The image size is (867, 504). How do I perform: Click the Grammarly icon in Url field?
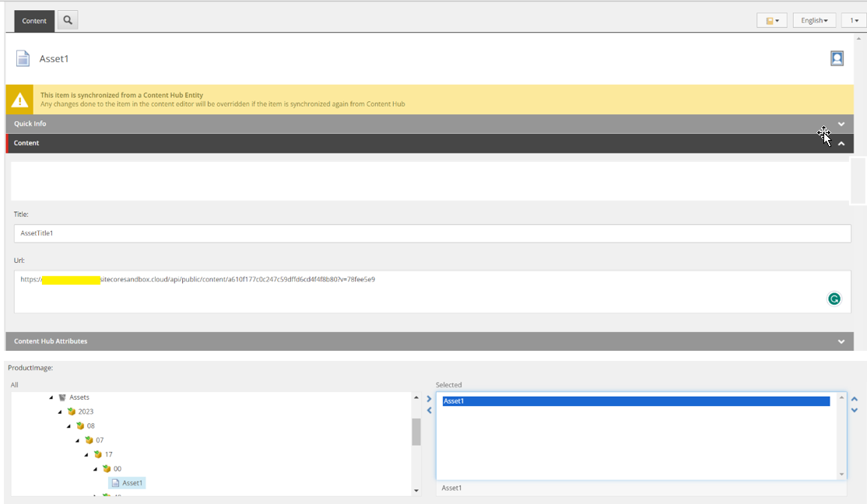click(834, 299)
